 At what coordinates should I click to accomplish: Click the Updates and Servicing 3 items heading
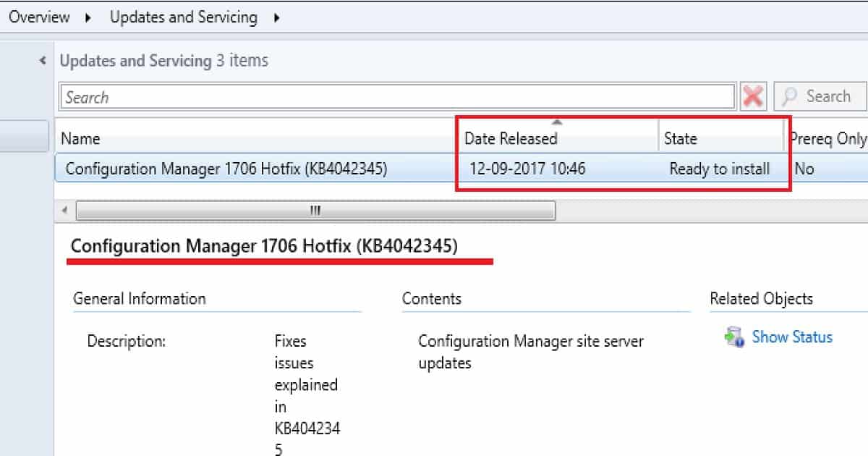click(164, 61)
